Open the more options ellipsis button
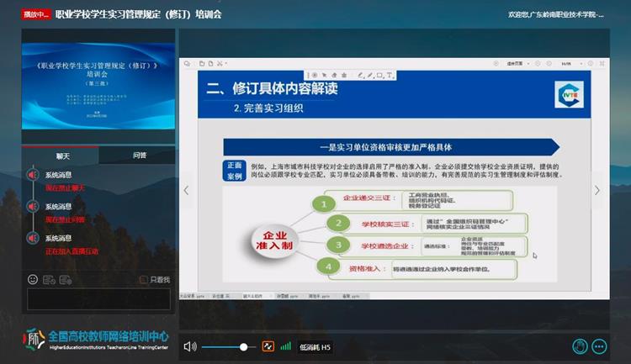The width and height of the screenshot is (631, 364). tap(599, 346)
